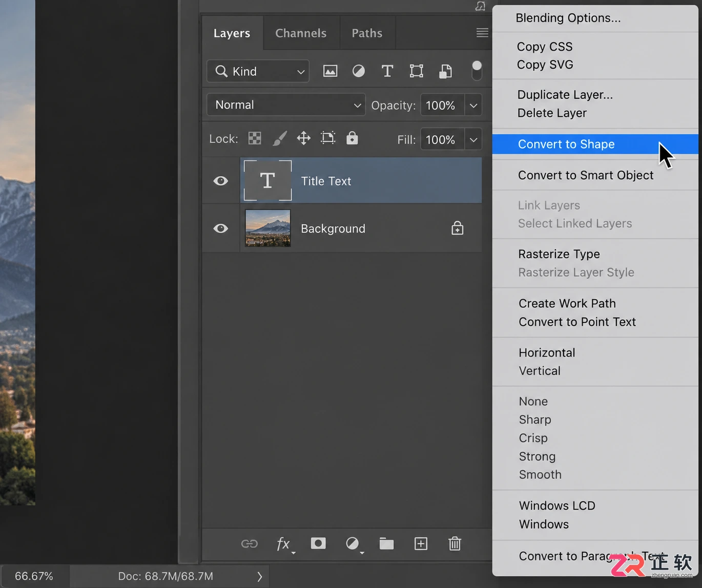Viewport: 702px width, 588px height.
Task: Lock artboard nesting icon
Action: click(328, 138)
